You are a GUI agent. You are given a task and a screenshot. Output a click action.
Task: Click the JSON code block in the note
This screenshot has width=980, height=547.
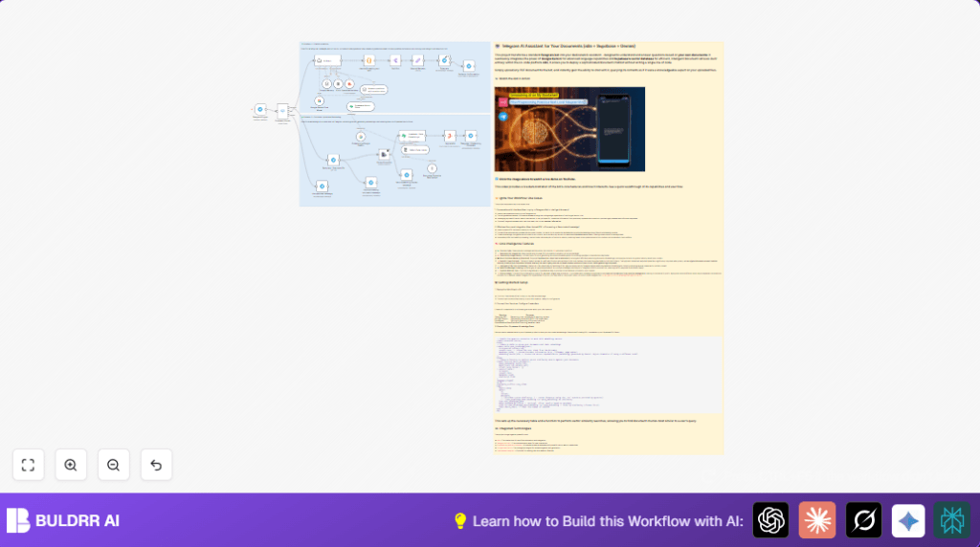tap(609, 374)
